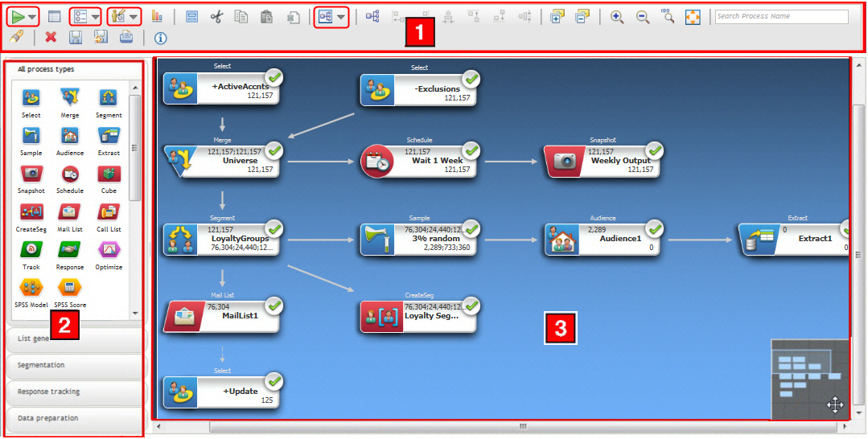Image resolution: width=868 pixels, height=439 pixels.
Task: Click the flowchart properties table icon
Action: [54, 17]
